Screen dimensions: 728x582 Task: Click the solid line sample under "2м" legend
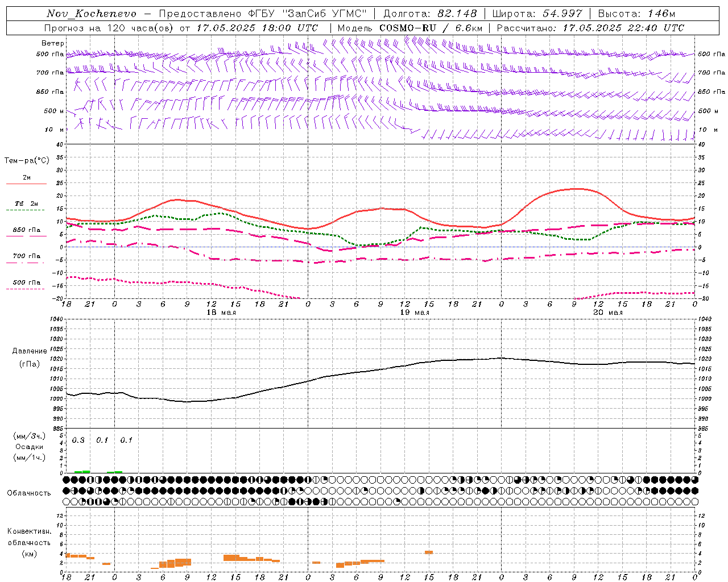pyautogui.click(x=26, y=184)
